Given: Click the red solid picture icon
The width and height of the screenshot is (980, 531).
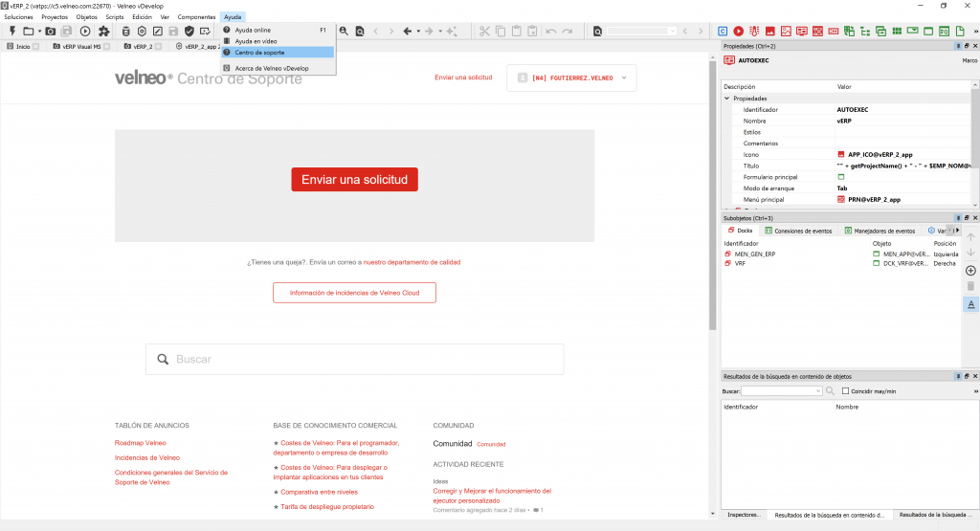Looking at the screenshot, I should click(770, 31).
